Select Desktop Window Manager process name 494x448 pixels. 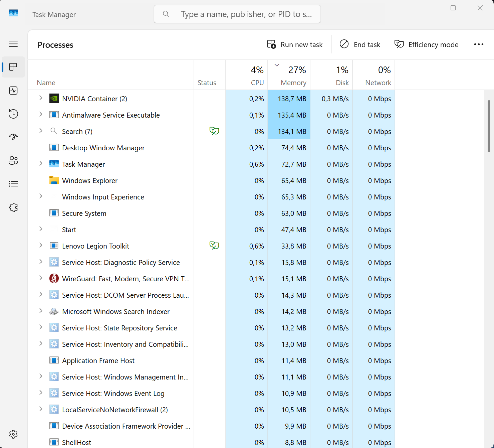[x=103, y=148]
